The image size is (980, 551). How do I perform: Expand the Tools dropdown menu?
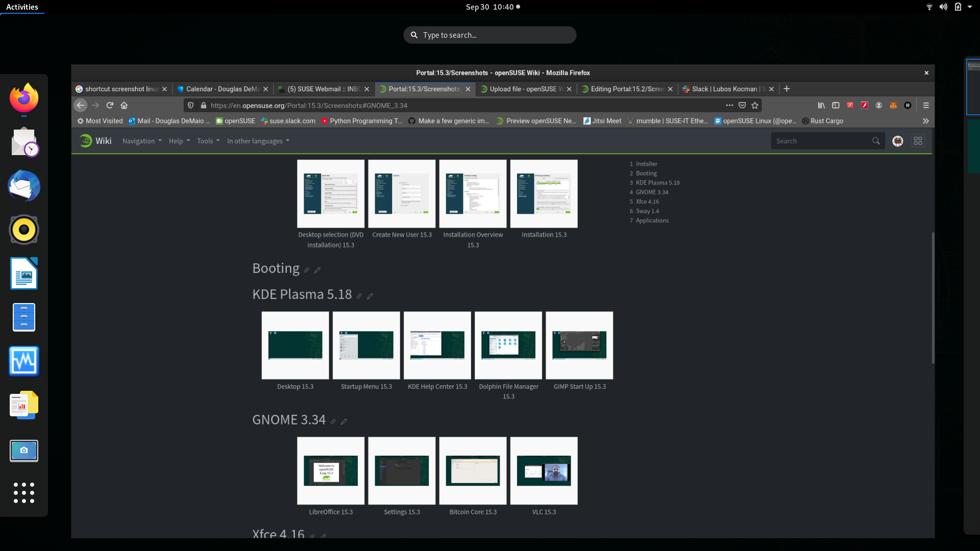pos(208,141)
